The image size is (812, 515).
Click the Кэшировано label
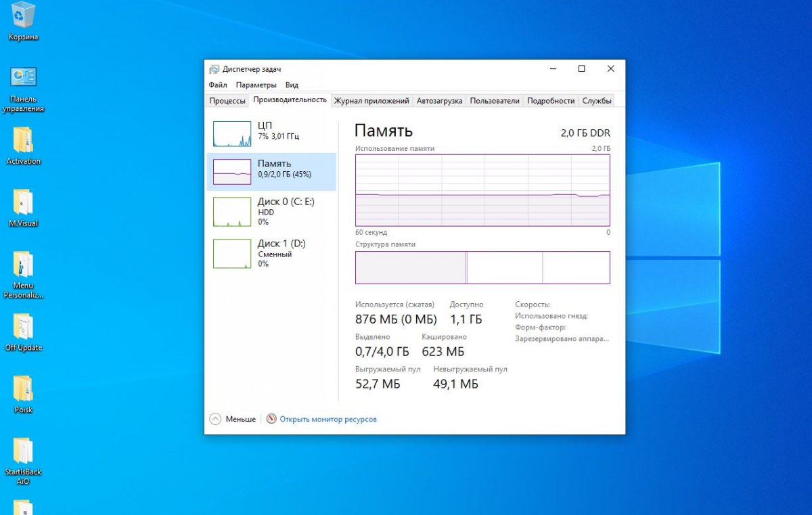pos(445,336)
